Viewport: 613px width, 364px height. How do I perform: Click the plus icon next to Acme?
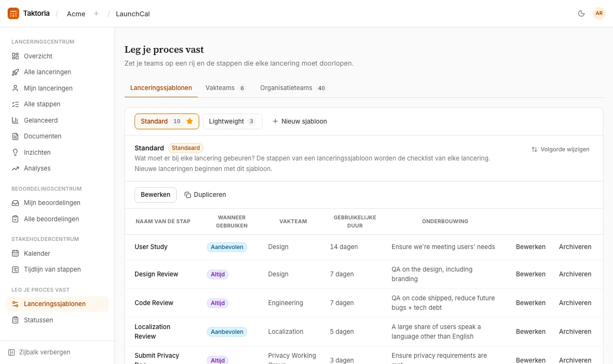96,13
